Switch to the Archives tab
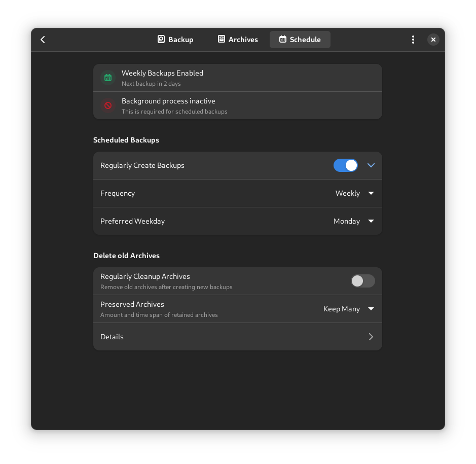Screen dimensions: 476x464 click(x=238, y=40)
